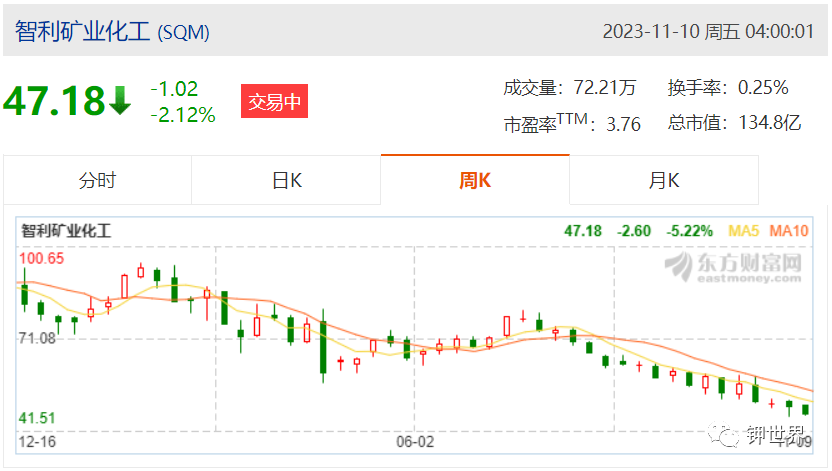Click the 成交量 72.21万 volume value
This screenshot has width=832, height=471.
(x=605, y=88)
